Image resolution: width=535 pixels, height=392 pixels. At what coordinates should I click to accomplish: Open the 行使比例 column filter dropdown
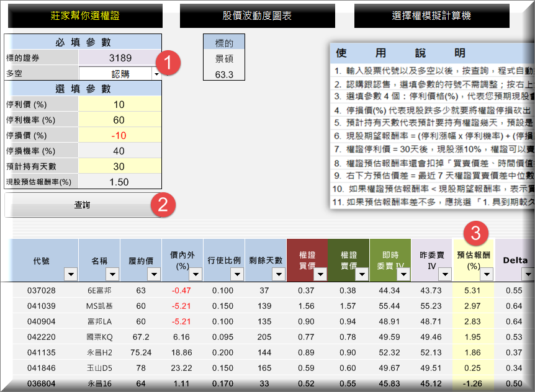pos(237,274)
